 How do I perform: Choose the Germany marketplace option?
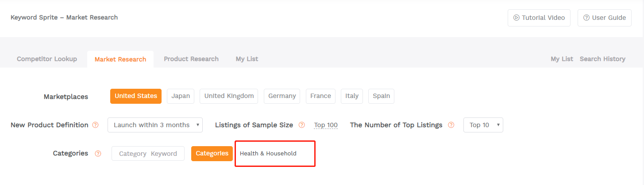click(282, 96)
